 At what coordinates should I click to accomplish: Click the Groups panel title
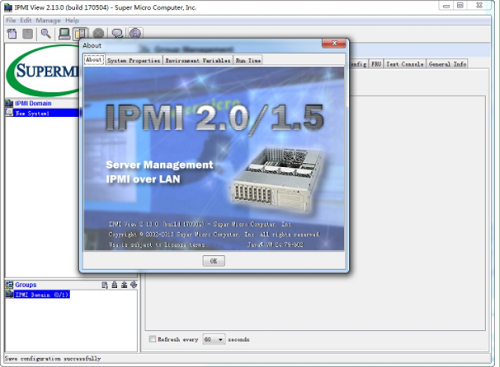25,285
